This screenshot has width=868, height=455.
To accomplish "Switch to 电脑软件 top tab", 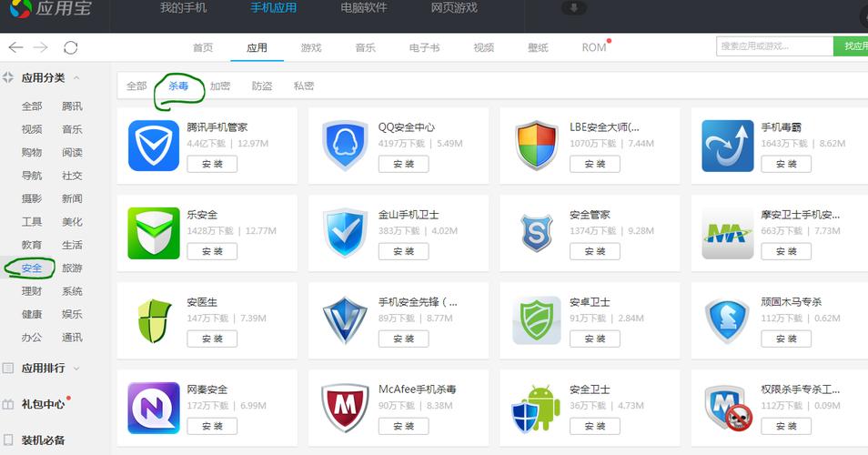I will [x=364, y=8].
